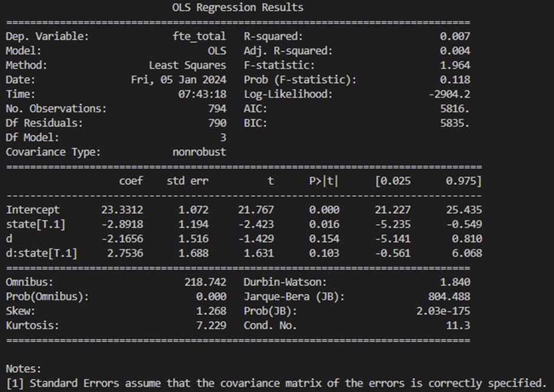
Task: Click the AIC value 5816.
Action: (455, 109)
